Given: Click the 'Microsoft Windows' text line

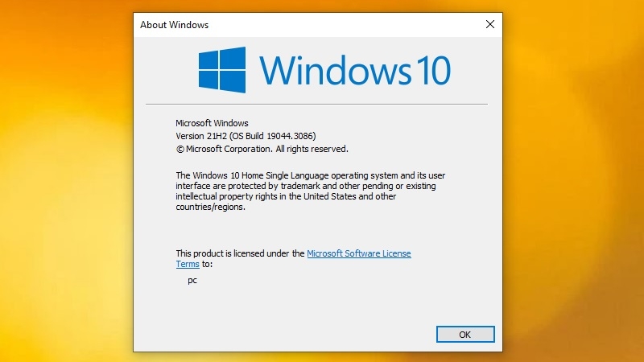Looking at the screenshot, I should (212, 123).
